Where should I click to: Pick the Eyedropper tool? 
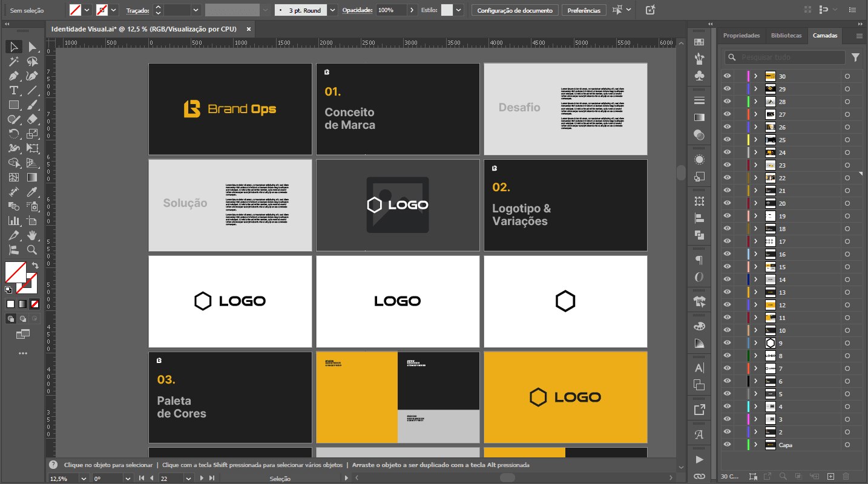[33, 192]
